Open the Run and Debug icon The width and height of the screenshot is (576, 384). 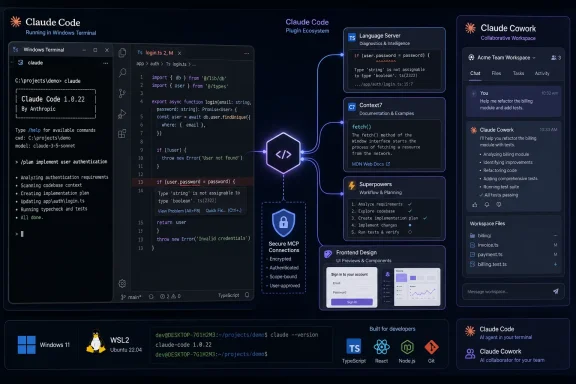click(122, 114)
